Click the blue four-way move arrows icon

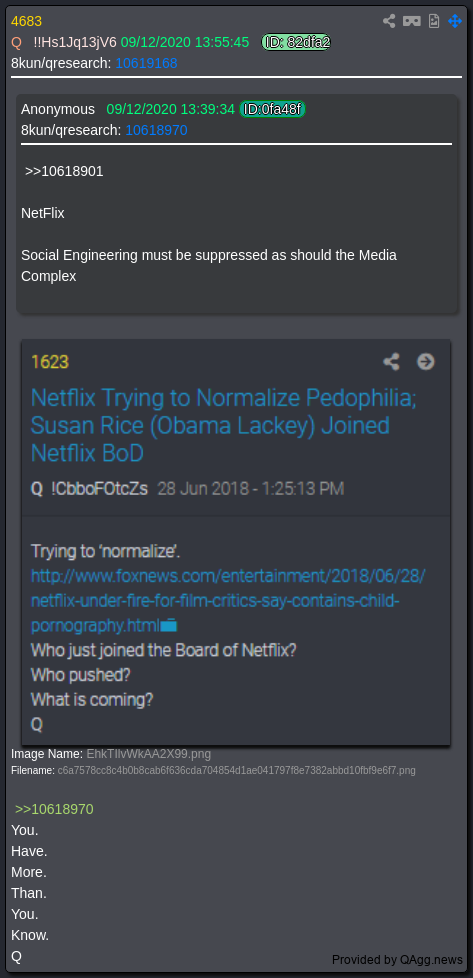[455, 21]
